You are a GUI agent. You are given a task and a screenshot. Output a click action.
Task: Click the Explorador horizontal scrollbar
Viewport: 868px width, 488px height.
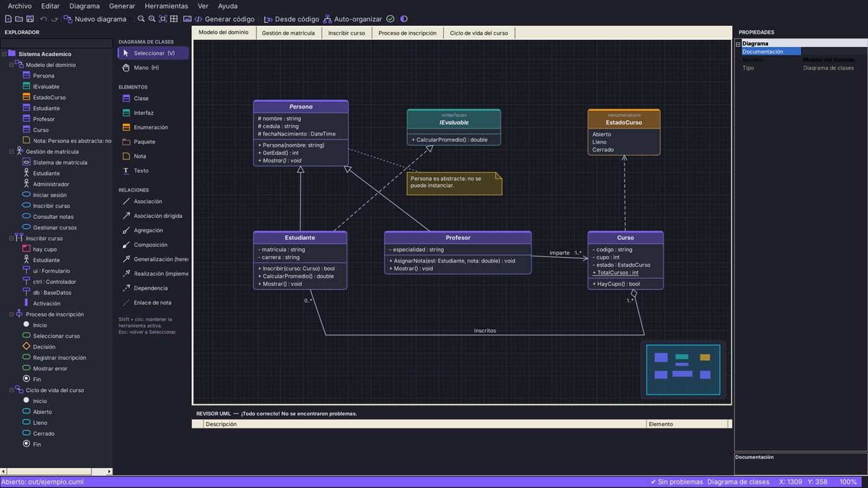tap(56, 471)
